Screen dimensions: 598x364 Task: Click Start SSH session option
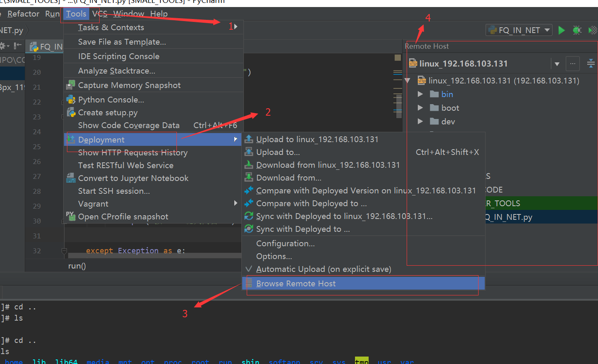tap(114, 191)
